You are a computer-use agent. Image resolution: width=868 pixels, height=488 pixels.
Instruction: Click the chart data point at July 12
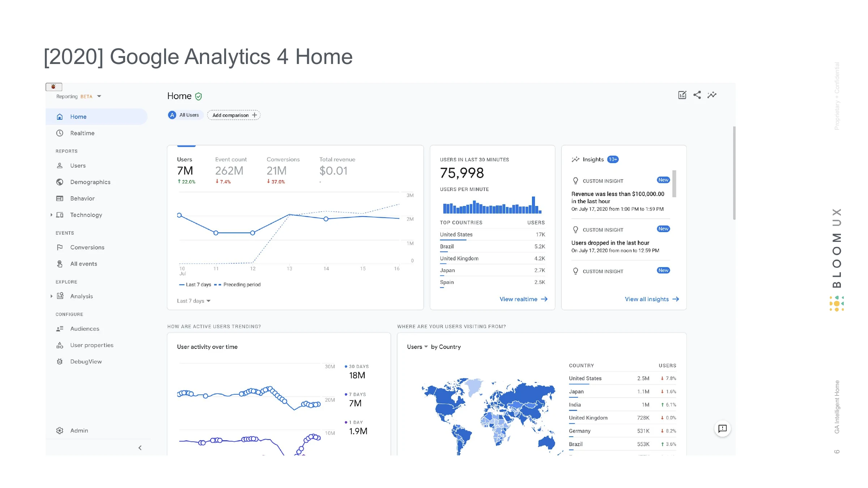(x=253, y=233)
